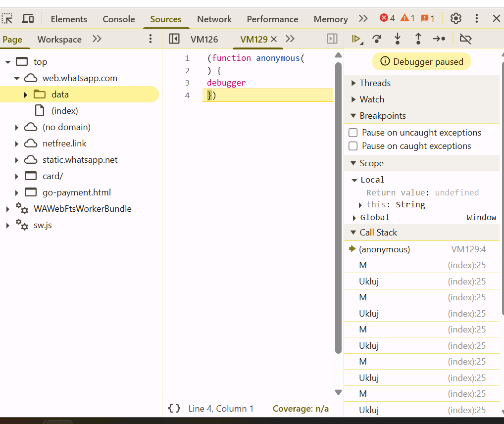Viewport: 504px width, 424px height.
Task: Click the Step icon in the debugger toolbar
Action: point(439,39)
